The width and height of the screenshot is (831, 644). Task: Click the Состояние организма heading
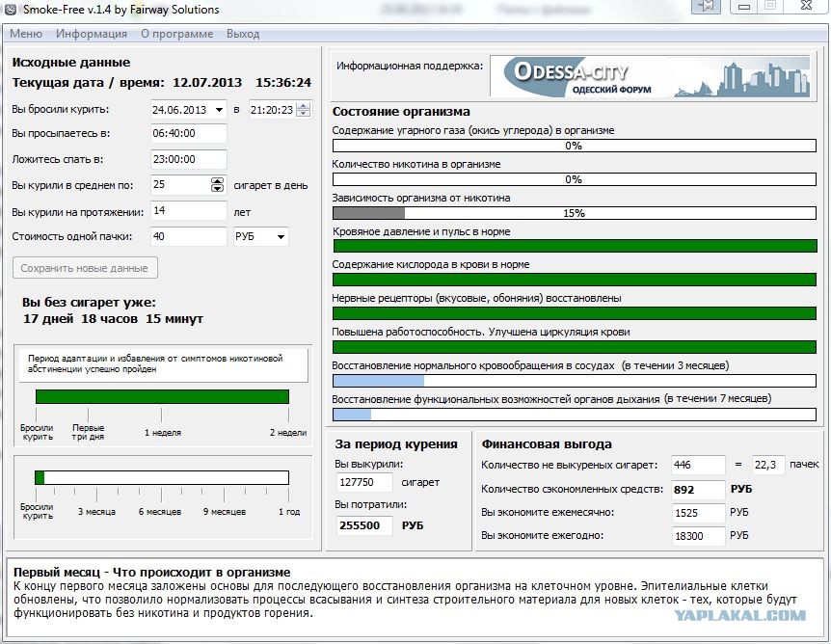tap(401, 112)
